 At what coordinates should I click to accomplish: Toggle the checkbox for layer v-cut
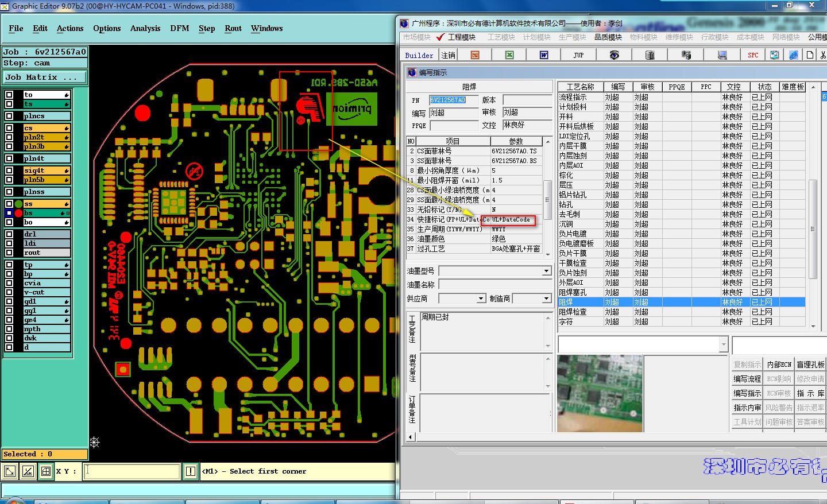click(9, 292)
